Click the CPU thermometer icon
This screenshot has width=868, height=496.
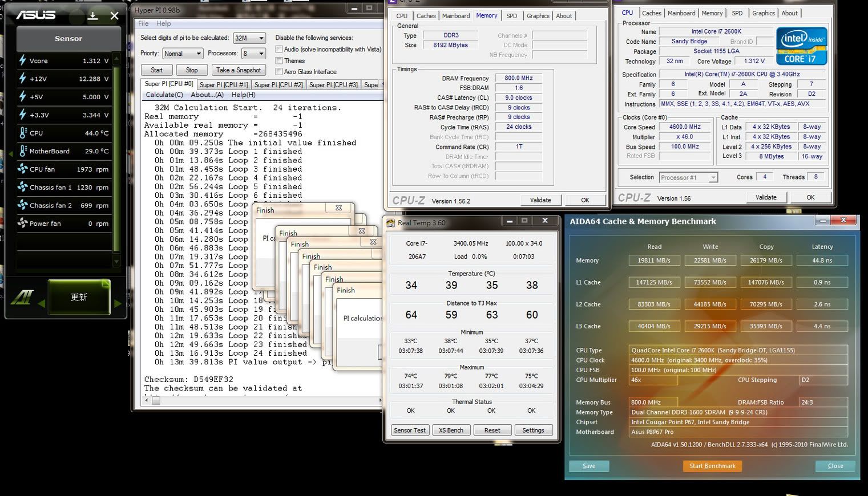[x=23, y=132]
